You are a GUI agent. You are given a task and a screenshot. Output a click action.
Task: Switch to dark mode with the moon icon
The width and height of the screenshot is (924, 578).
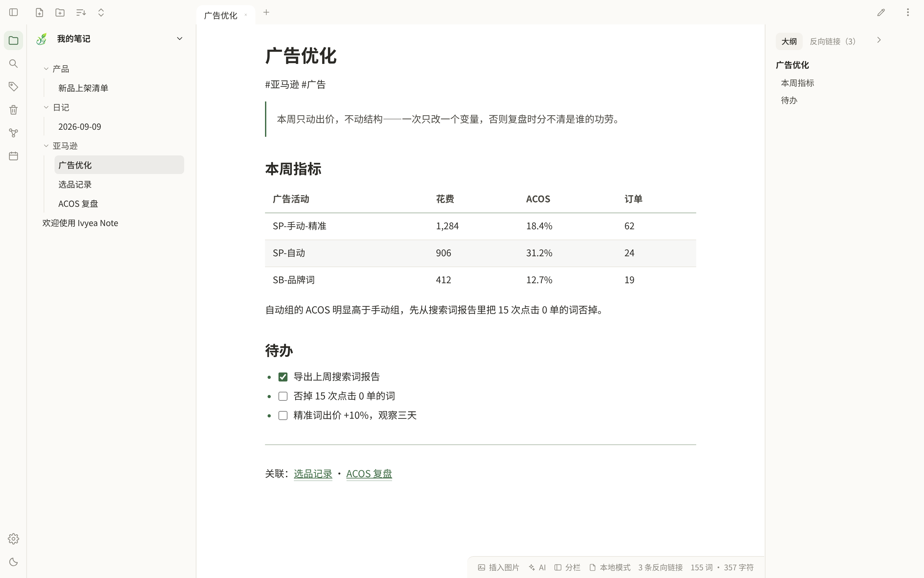tap(13, 562)
